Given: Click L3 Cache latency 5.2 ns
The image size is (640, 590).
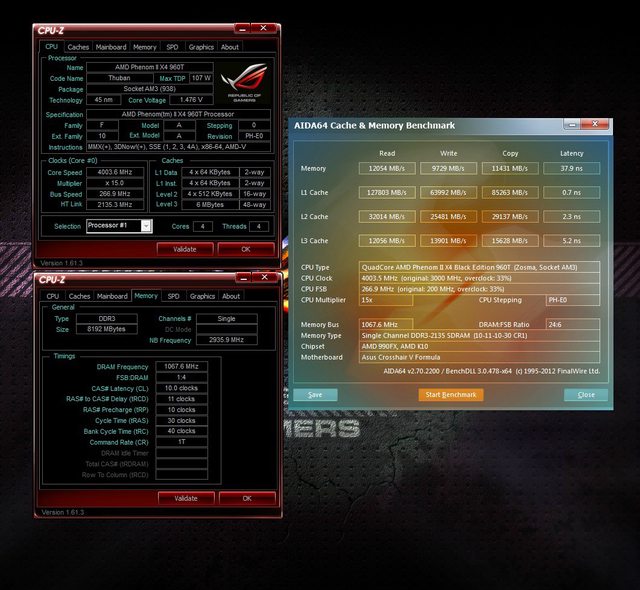Looking at the screenshot, I should (x=571, y=241).
